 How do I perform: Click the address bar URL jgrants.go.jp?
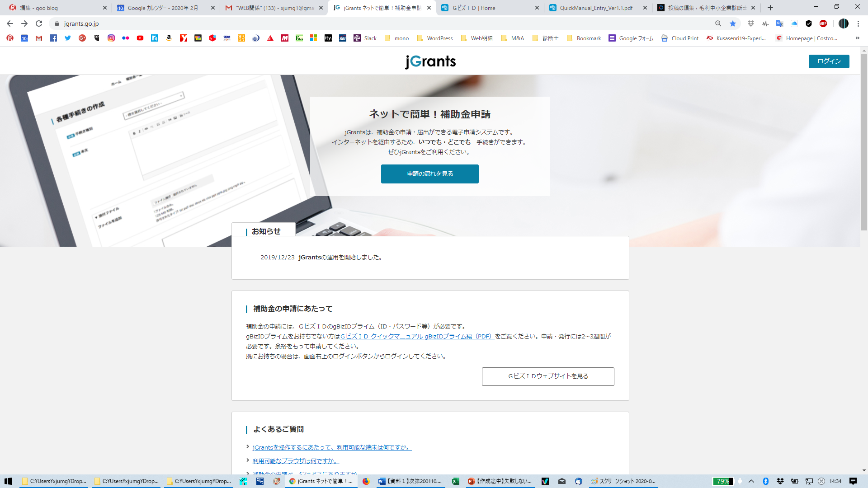point(81,23)
